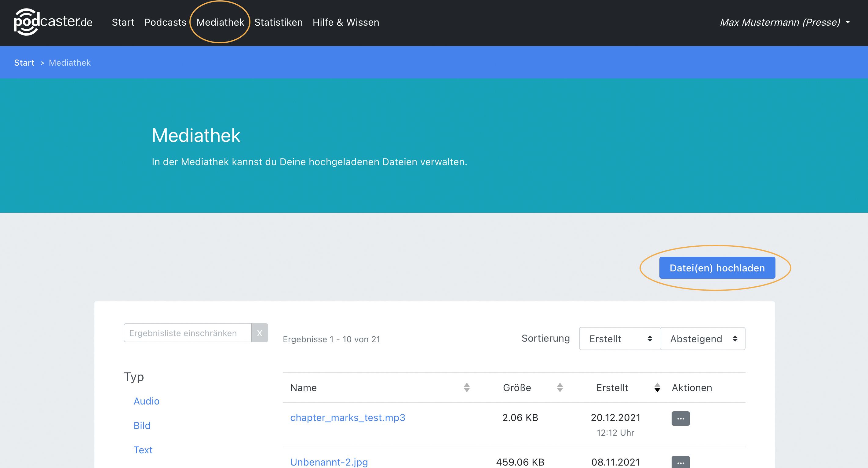The height and width of the screenshot is (468, 868).
Task: Open the Podcasts menu item
Action: click(x=165, y=22)
